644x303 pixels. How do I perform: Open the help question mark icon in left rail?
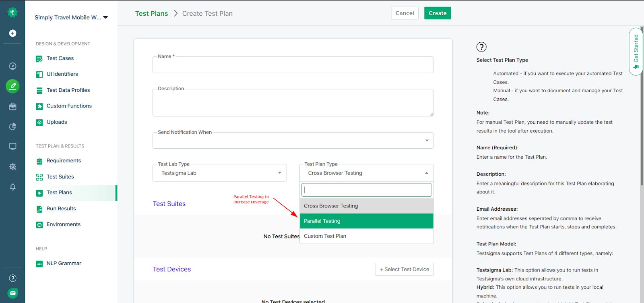coord(12,278)
